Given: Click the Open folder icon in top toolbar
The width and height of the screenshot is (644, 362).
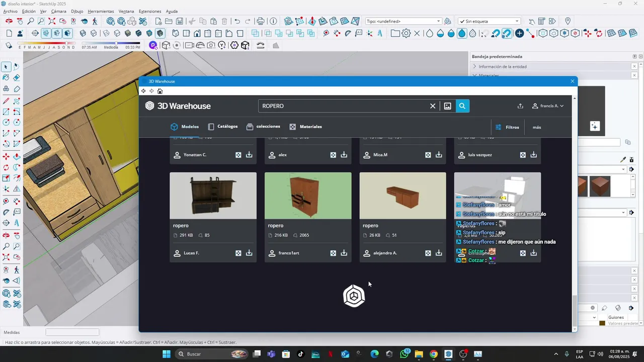Looking at the screenshot, I should [x=169, y=21].
